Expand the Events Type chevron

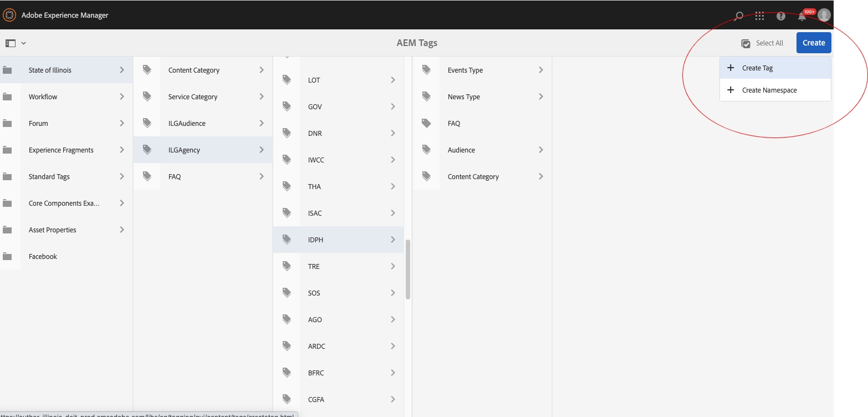pyautogui.click(x=542, y=70)
